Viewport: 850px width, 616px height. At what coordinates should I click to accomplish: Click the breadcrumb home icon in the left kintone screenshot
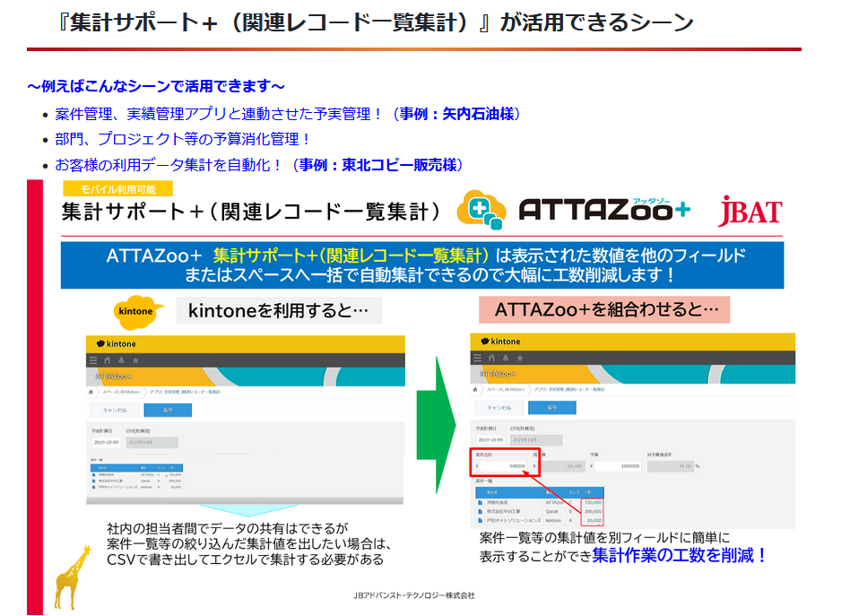[x=91, y=392]
